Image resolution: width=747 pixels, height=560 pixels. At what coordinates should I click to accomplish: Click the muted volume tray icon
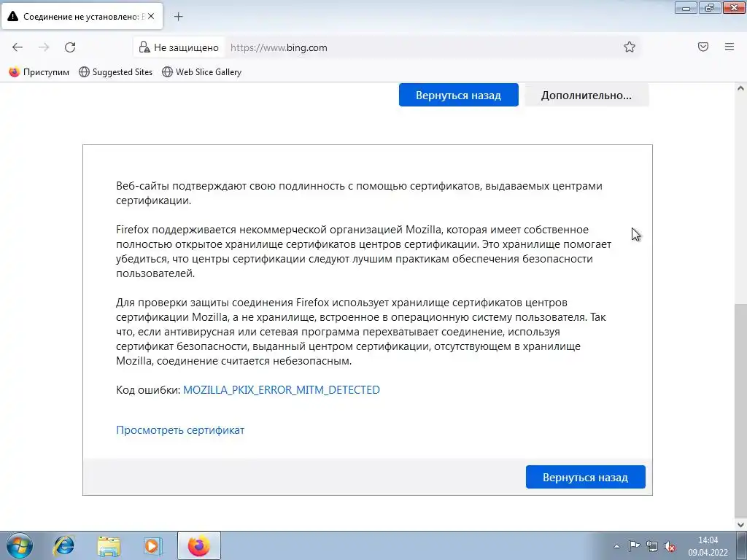pyautogui.click(x=670, y=546)
